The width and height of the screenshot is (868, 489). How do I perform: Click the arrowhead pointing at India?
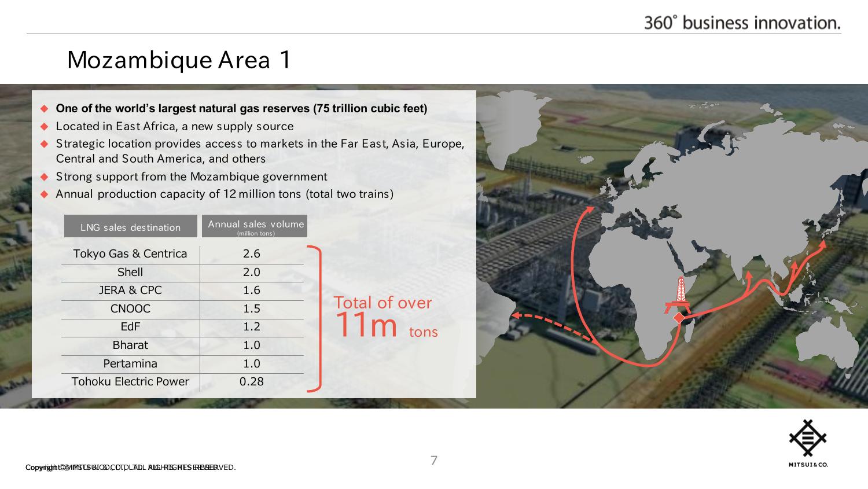pos(748,274)
